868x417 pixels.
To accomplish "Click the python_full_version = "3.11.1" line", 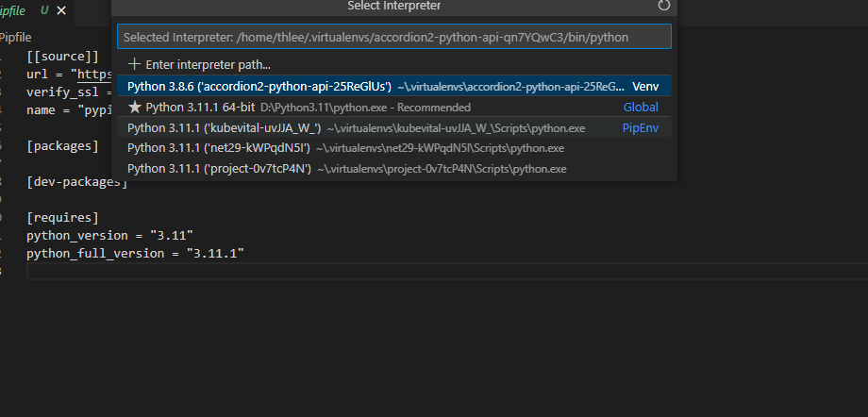I will pos(135,253).
